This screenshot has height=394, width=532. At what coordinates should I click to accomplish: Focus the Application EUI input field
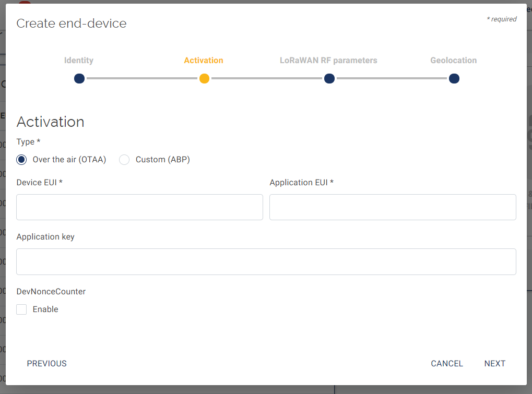point(393,207)
